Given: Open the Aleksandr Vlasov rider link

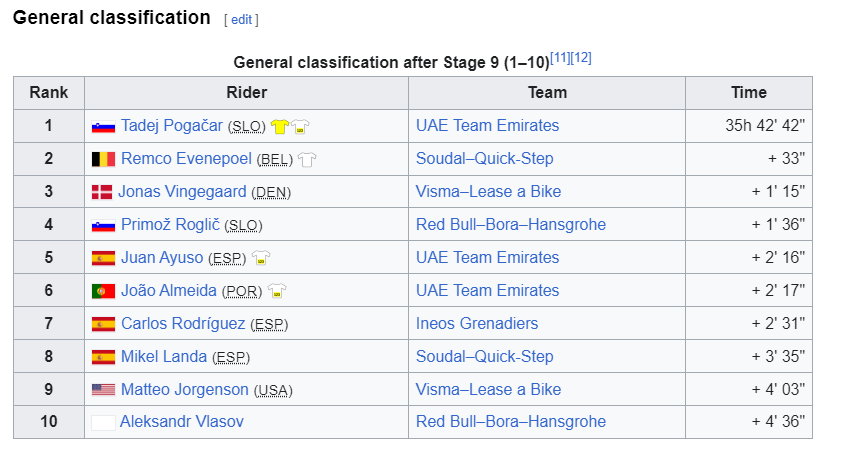Looking at the screenshot, I should [182, 422].
